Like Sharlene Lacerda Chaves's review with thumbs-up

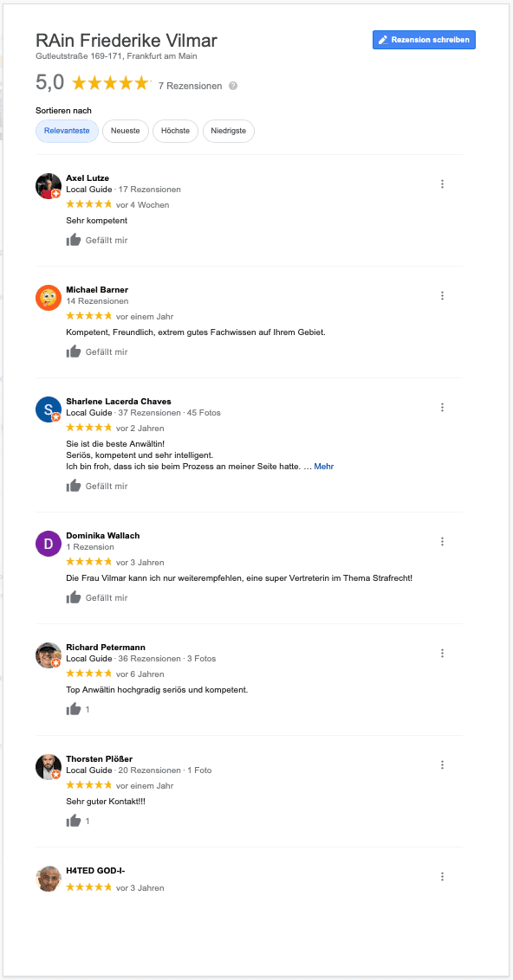[x=74, y=485]
